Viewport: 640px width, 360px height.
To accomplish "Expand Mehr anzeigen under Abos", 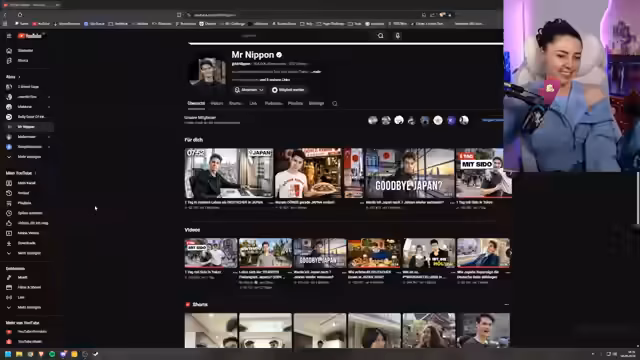I will pos(29,157).
